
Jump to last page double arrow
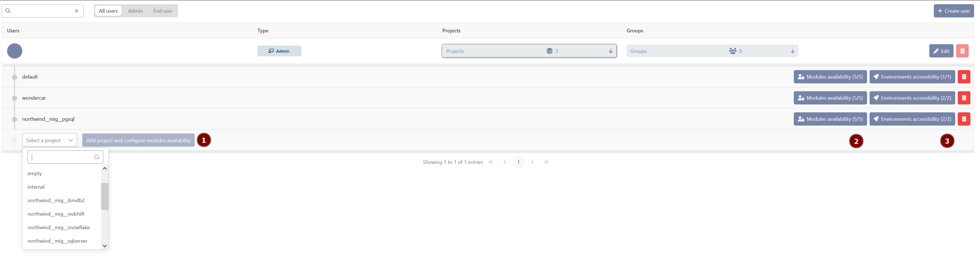546,162
